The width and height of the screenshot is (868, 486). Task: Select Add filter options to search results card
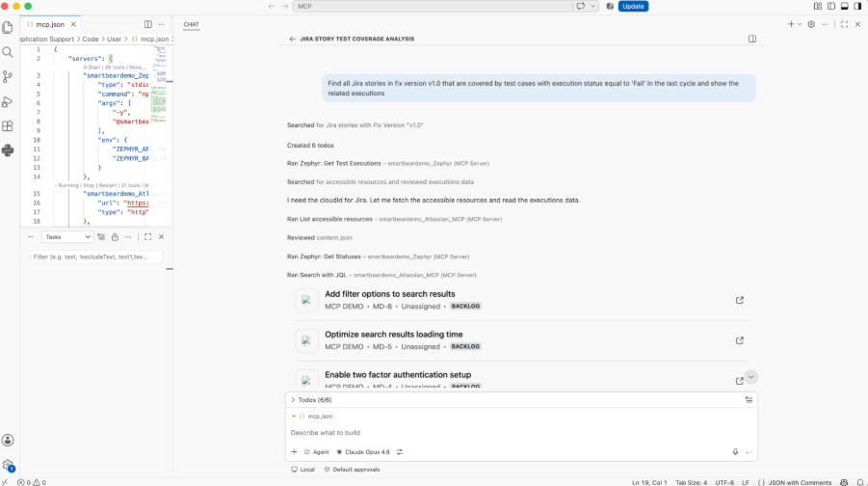tap(521, 300)
